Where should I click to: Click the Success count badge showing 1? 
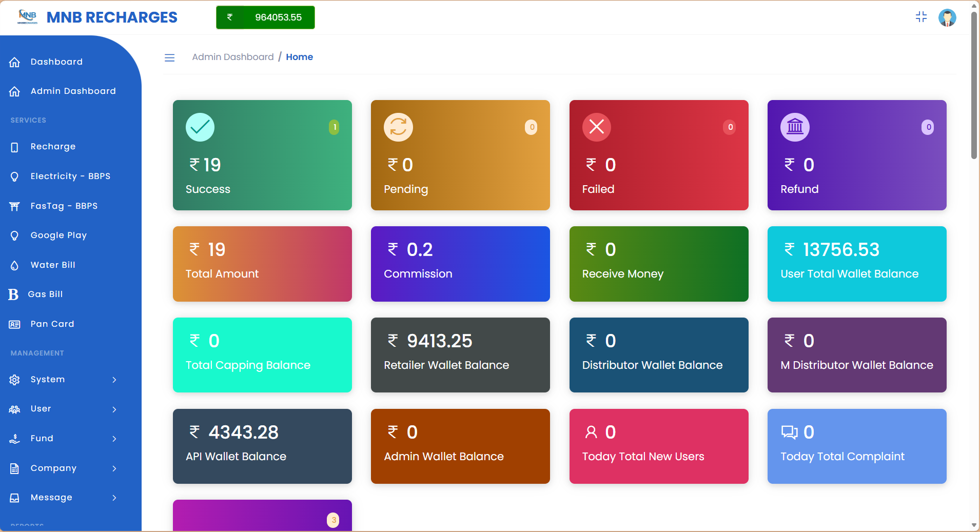point(334,127)
